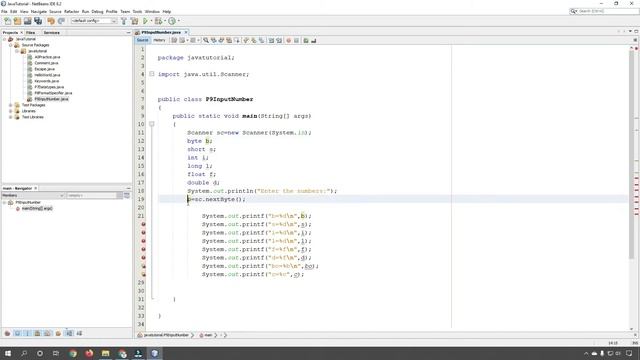The height and width of the screenshot is (360, 640).
Task: Select Escape.java in the Projects tree
Action: coord(44,69)
